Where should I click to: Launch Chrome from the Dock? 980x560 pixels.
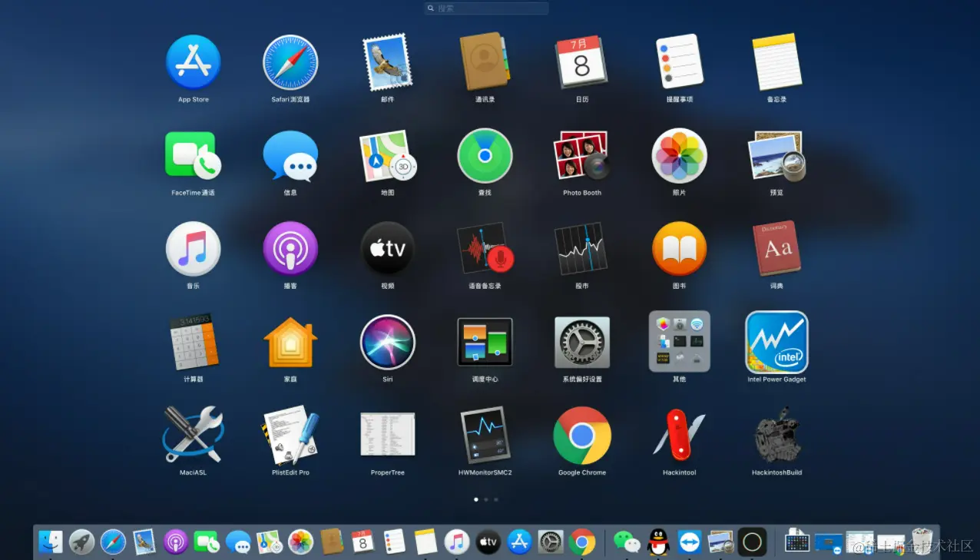pos(582,542)
